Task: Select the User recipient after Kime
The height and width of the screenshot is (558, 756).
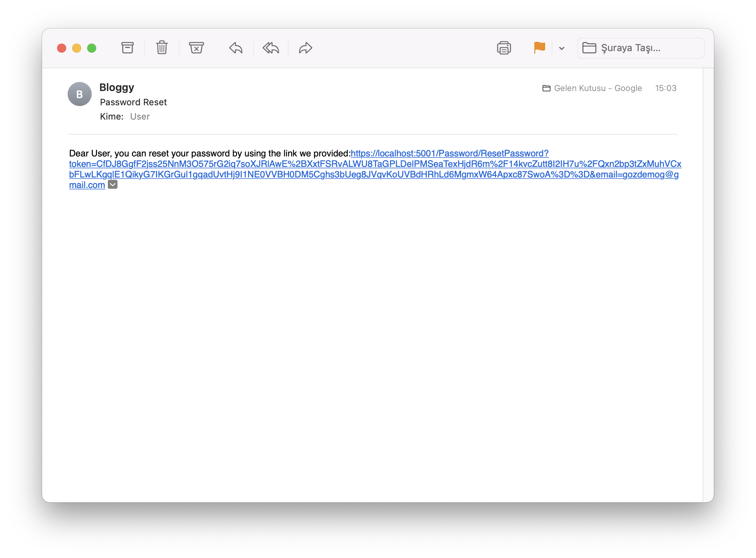Action: [x=140, y=117]
